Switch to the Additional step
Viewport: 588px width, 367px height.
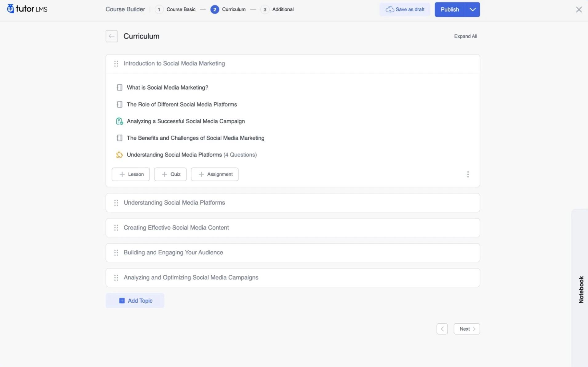[283, 9]
